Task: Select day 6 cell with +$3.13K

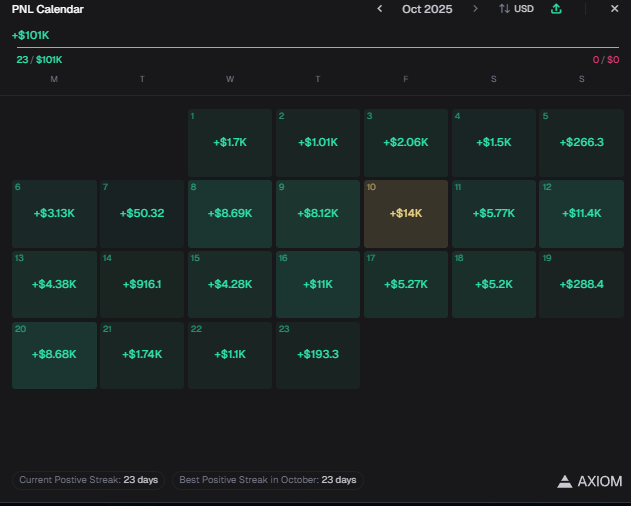Action: click(x=54, y=214)
